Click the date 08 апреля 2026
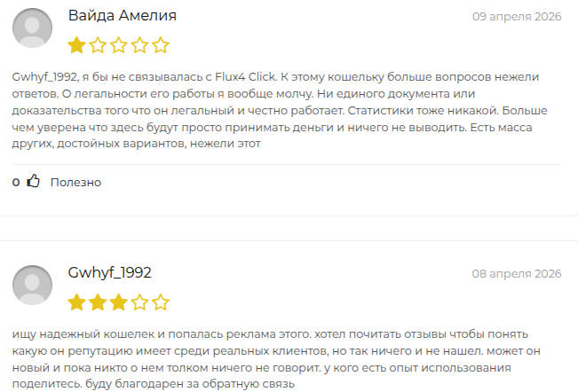This screenshot has height=392, width=578. point(517,273)
